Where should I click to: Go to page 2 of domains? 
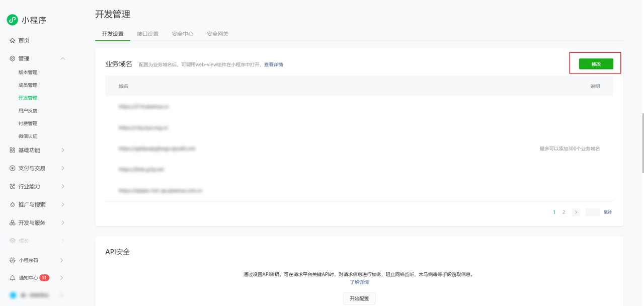click(563, 212)
